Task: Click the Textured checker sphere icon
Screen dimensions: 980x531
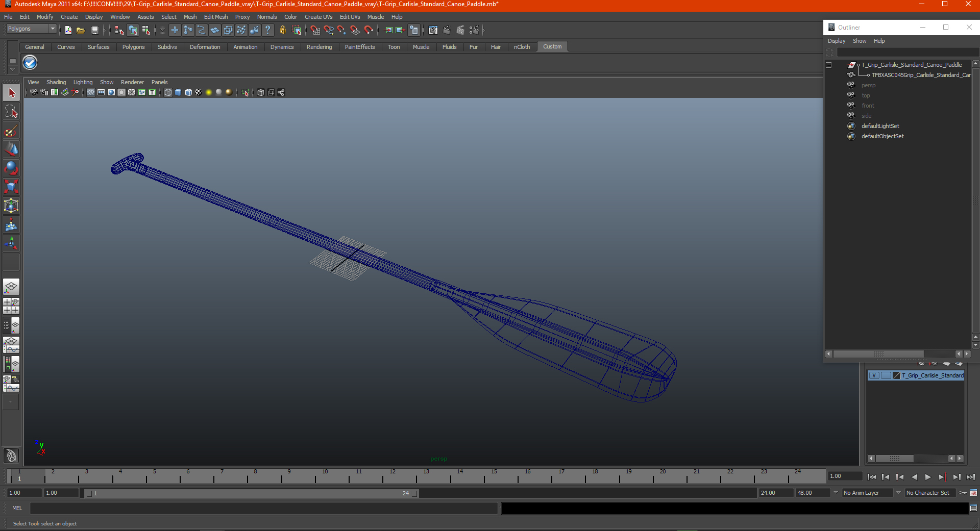Action: coord(199,92)
